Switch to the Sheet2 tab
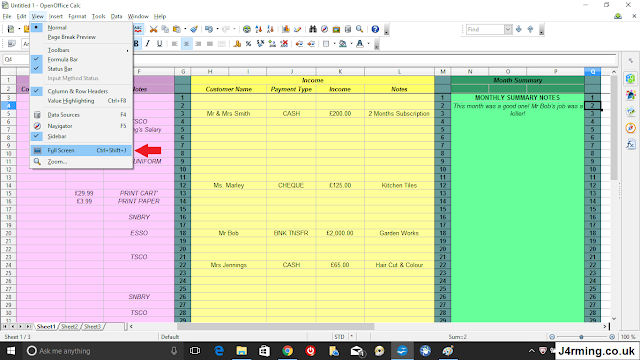Image resolution: width=640 pixels, height=360 pixels. coord(70,327)
